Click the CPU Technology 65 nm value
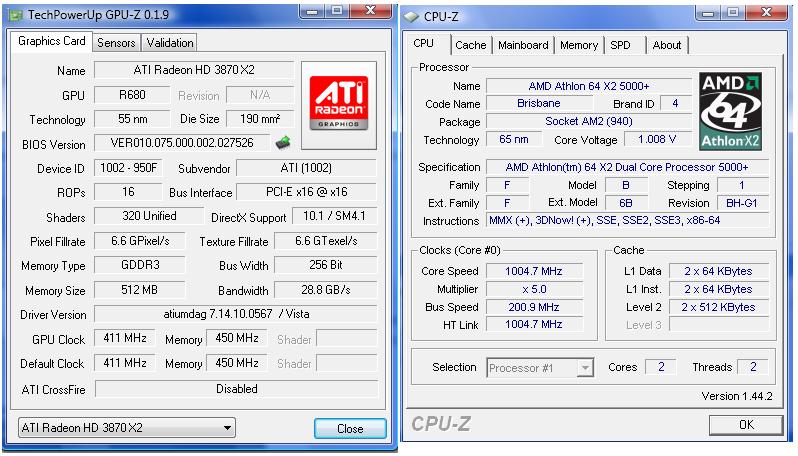 pos(514,139)
